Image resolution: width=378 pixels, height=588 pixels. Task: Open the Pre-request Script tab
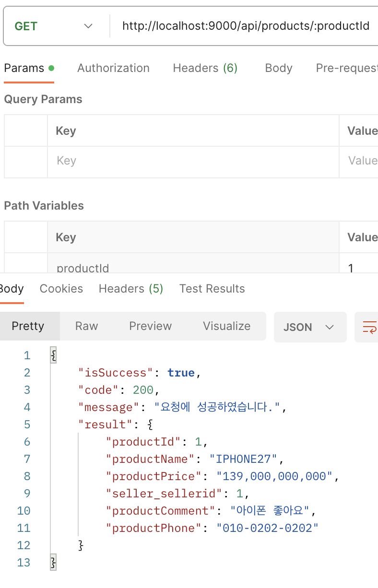pos(347,68)
